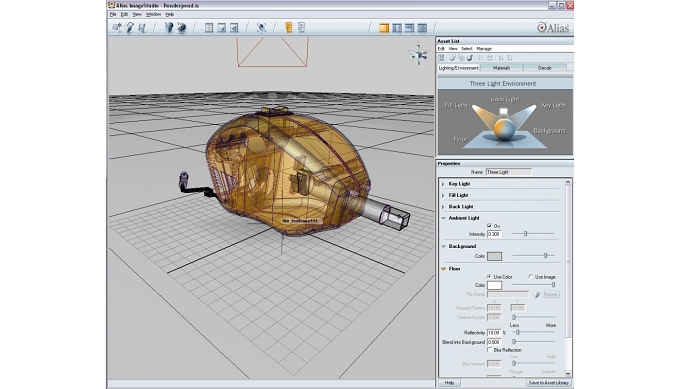Image resolution: width=680 pixels, height=389 pixels.
Task: Click the Help button in Properties panel
Action: coord(449,383)
